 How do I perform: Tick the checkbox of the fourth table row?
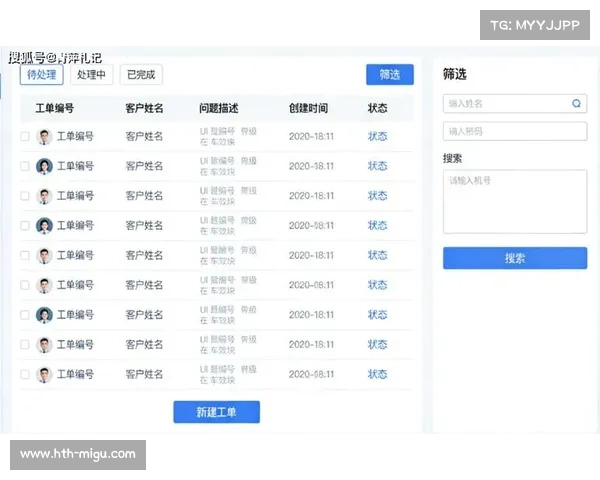click(x=25, y=225)
